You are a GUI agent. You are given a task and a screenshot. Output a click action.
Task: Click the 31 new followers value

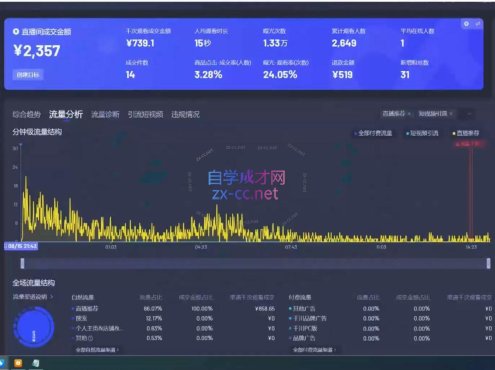(x=405, y=75)
